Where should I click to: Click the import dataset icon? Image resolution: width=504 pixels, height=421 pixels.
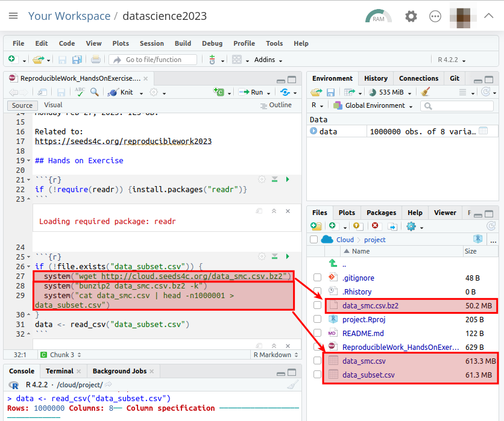pyautogui.click(x=350, y=93)
